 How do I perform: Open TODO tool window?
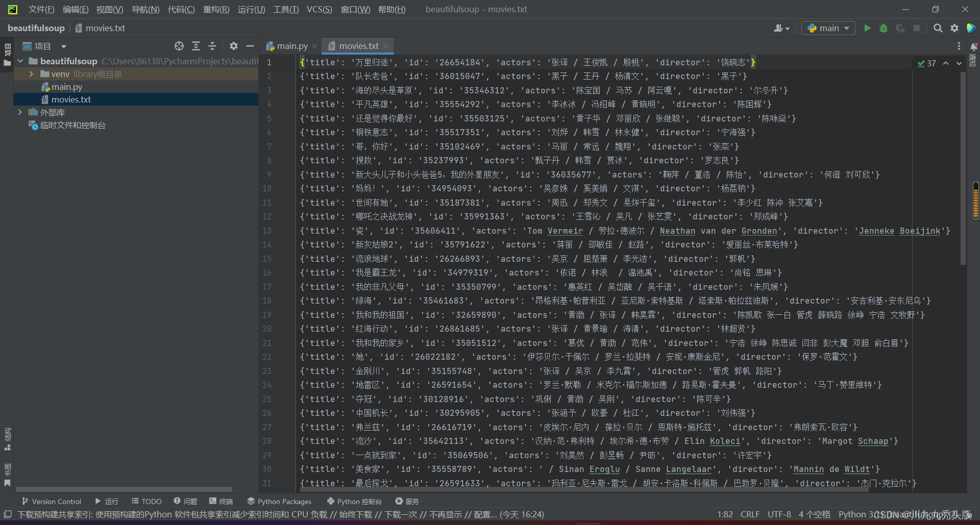146,502
